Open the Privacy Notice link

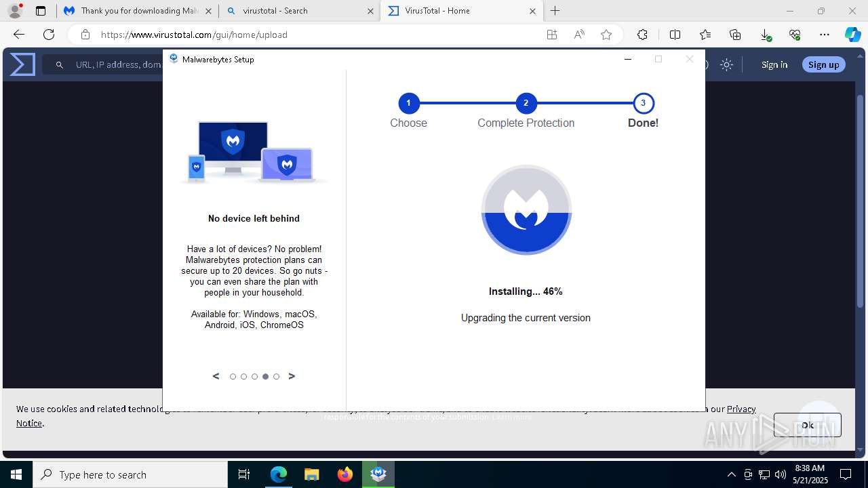741,409
